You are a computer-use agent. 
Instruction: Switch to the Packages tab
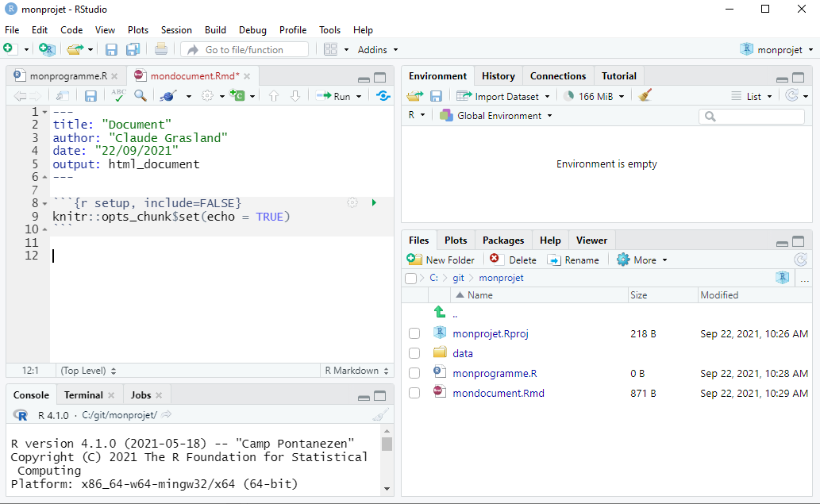(x=503, y=240)
